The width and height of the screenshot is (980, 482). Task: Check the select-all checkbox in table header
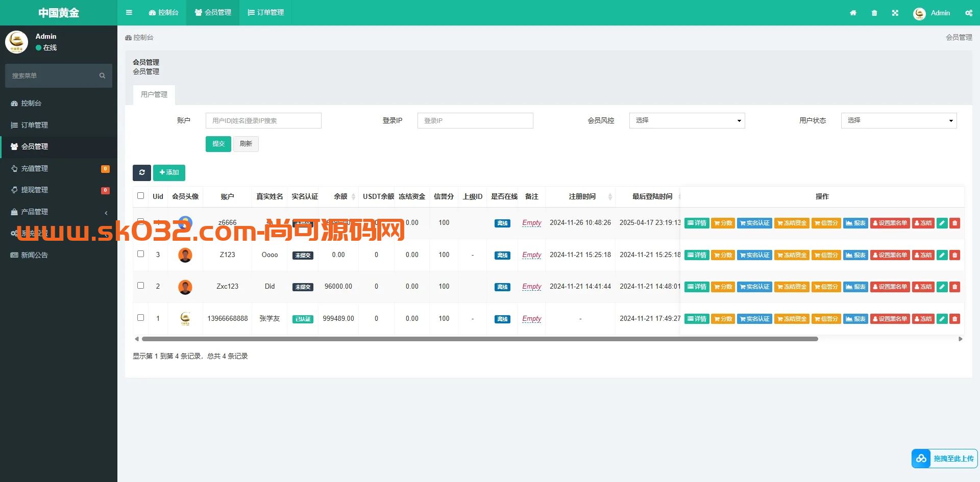pyautogui.click(x=140, y=196)
